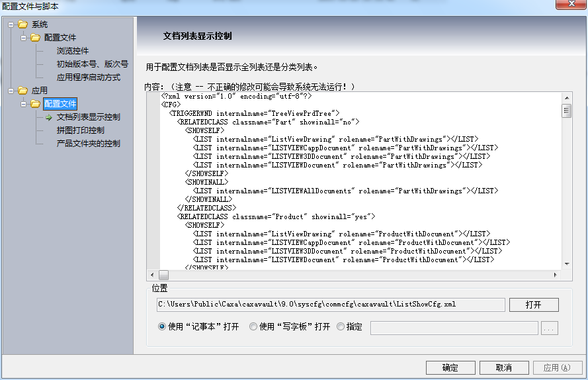588x380 pixels.
Task: Click the LISTVIEWAllDocuments LIST line
Action: click(x=345, y=191)
